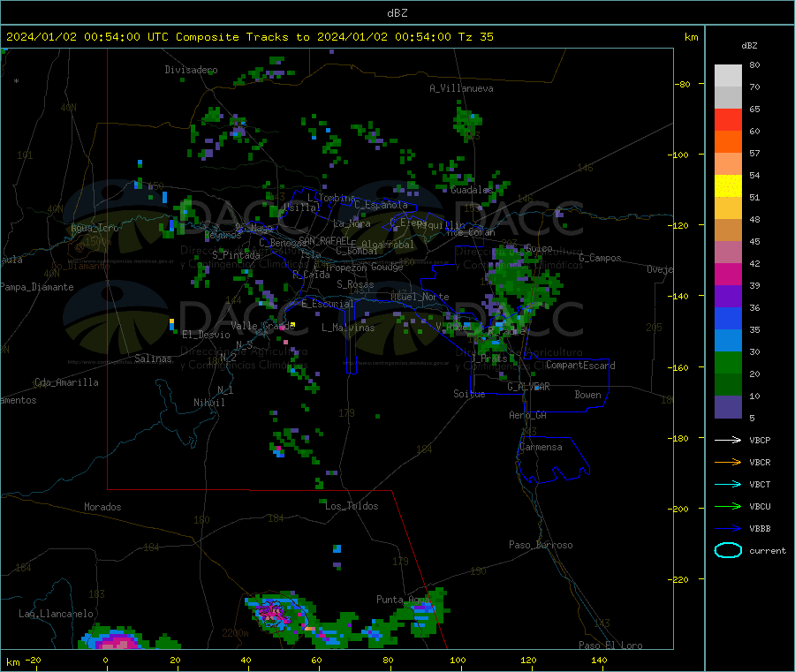Viewport: 795px width, 672px height.
Task: Click the 'SAN_RAFAEL' map label
Action: [324, 240]
